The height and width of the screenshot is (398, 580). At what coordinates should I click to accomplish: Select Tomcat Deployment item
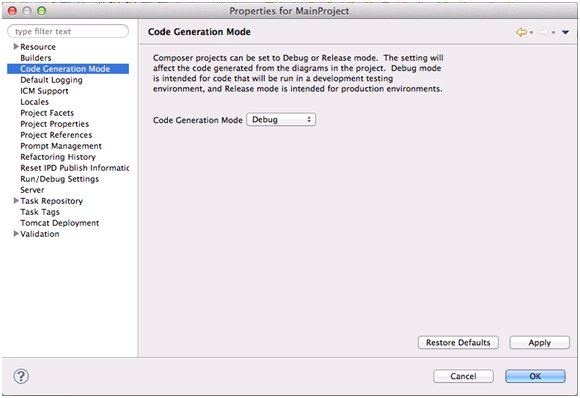(x=60, y=223)
